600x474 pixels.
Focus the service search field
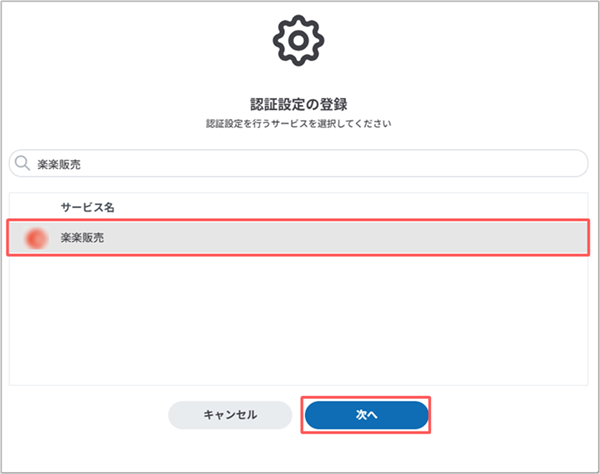pyautogui.click(x=300, y=163)
